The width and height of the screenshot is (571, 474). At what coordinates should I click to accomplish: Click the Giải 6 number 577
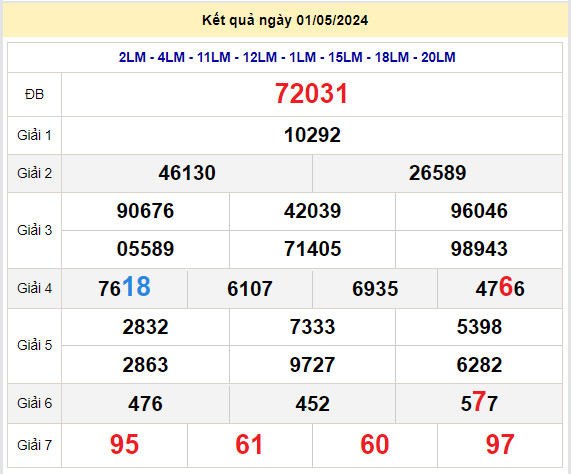[x=479, y=402]
